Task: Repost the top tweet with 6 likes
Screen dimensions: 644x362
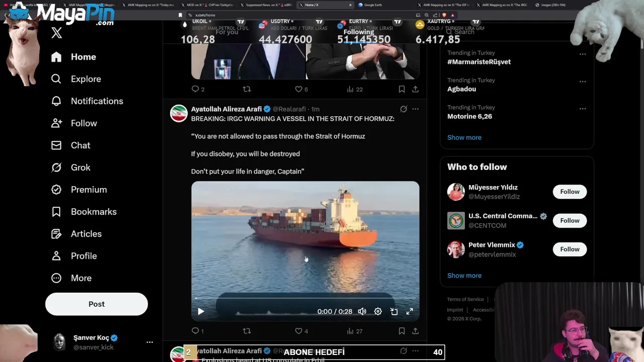Action: [x=247, y=89]
